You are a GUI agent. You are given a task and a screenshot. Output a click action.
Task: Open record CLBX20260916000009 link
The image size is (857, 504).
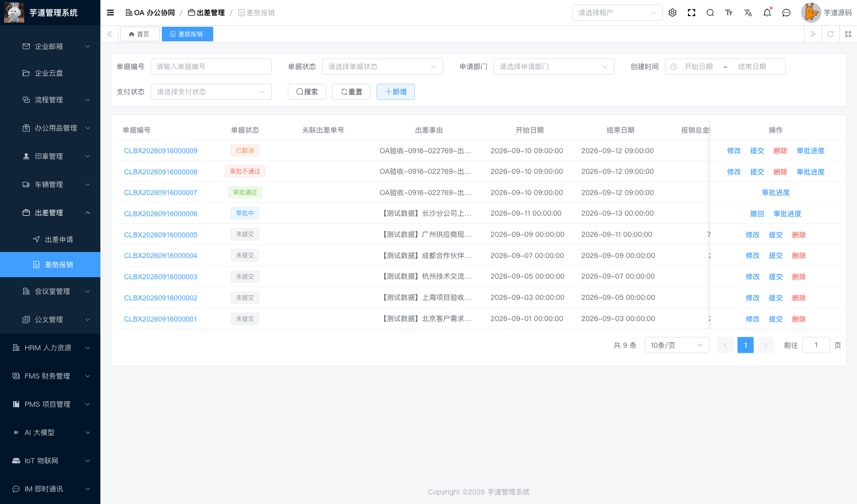[160, 151]
